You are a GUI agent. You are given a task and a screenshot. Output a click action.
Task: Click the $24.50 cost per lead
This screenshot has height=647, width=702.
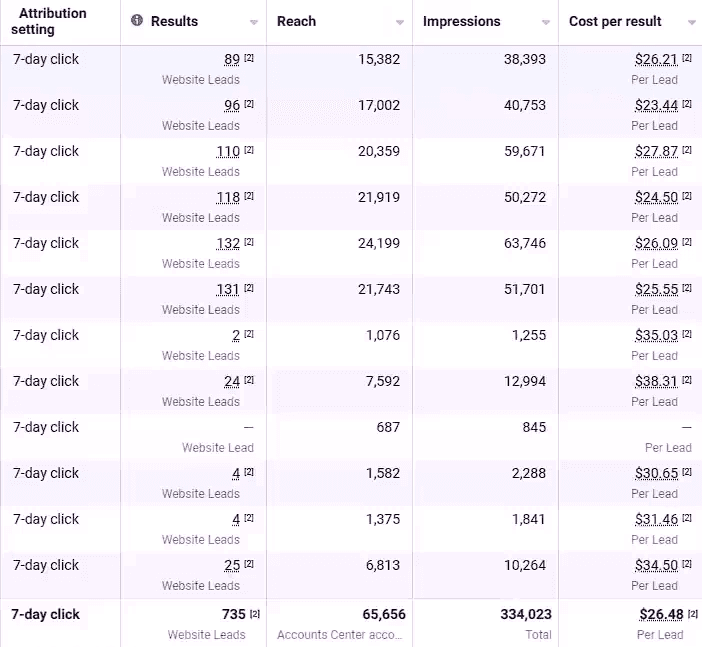656,197
